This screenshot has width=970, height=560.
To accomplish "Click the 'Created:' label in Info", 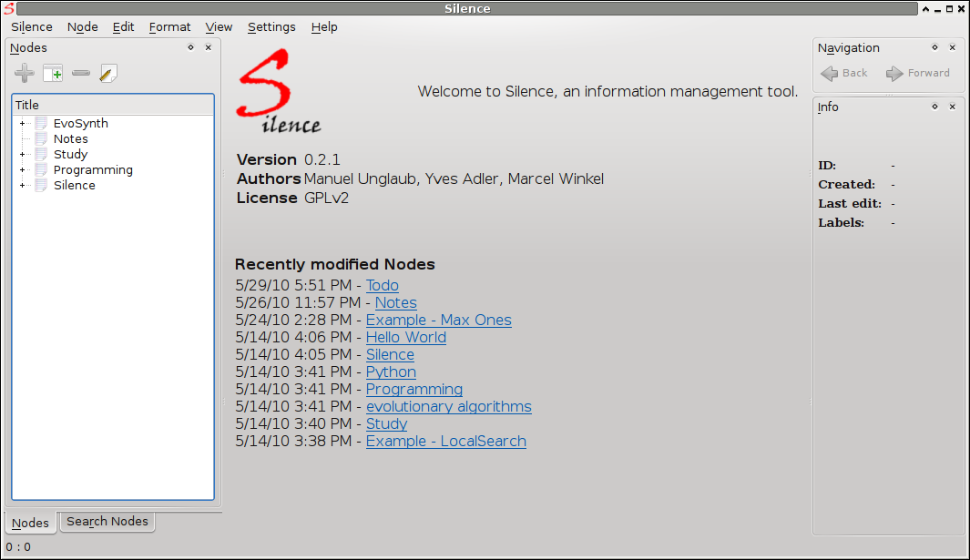I will click(x=846, y=185).
